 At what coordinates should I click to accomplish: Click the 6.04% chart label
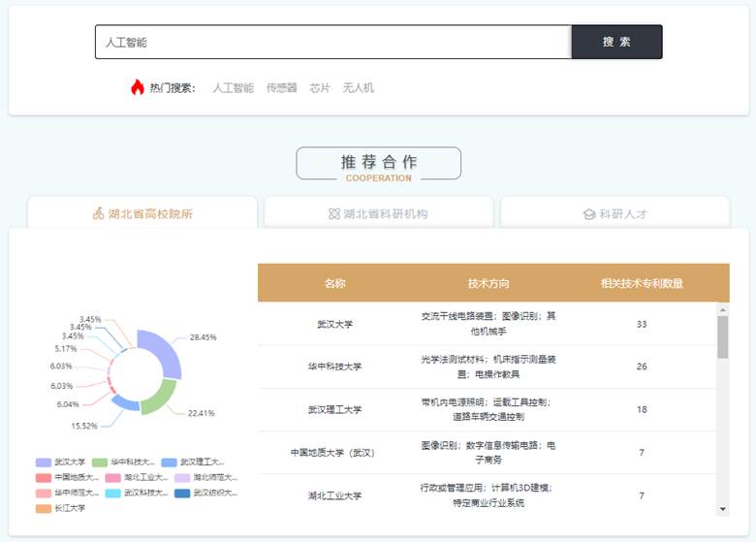pos(68,404)
